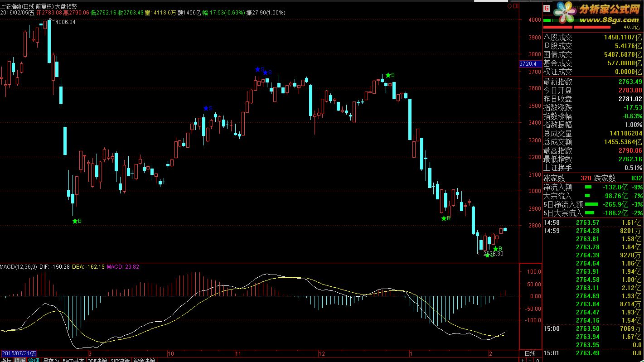Click the 今日开盘 value 2783.08
The image size is (644, 362).
630,91
